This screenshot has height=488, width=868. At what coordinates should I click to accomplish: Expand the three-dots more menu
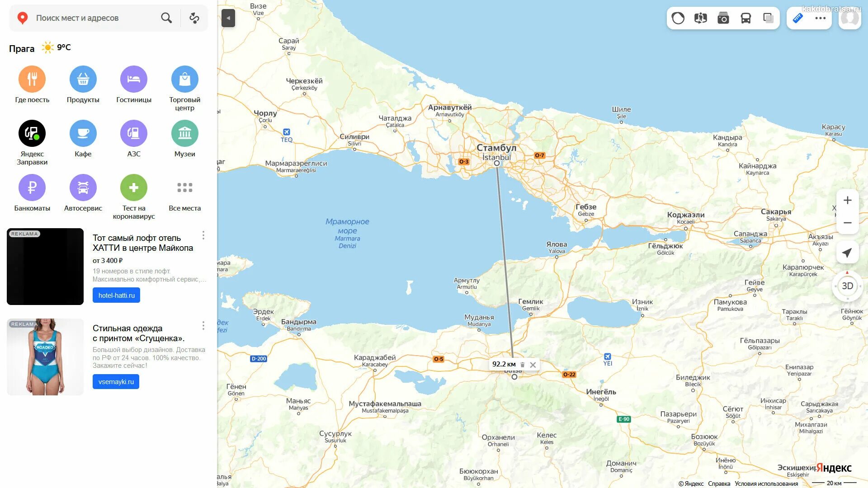click(x=820, y=18)
